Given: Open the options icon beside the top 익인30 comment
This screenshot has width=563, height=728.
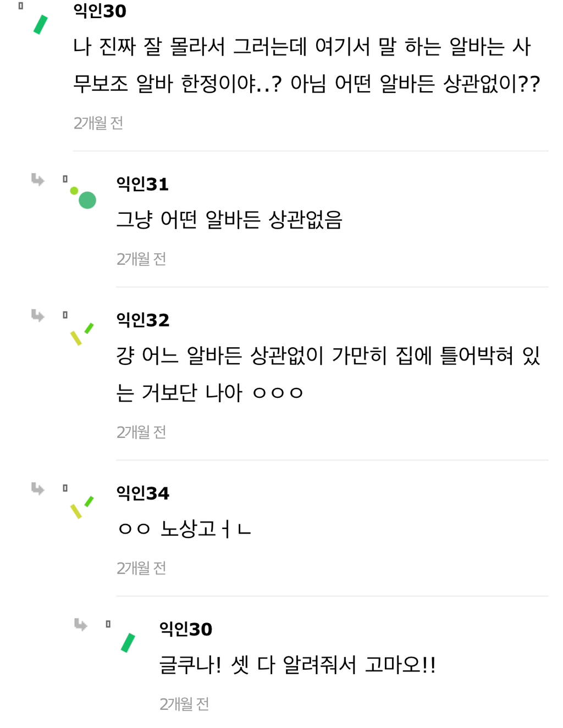Looking at the screenshot, I should (x=21, y=7).
